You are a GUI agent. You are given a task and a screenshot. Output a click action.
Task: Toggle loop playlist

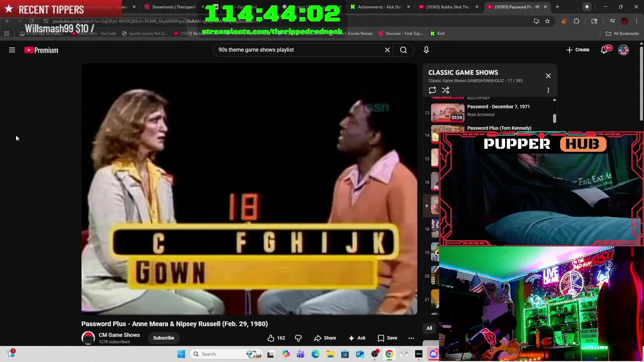432,90
